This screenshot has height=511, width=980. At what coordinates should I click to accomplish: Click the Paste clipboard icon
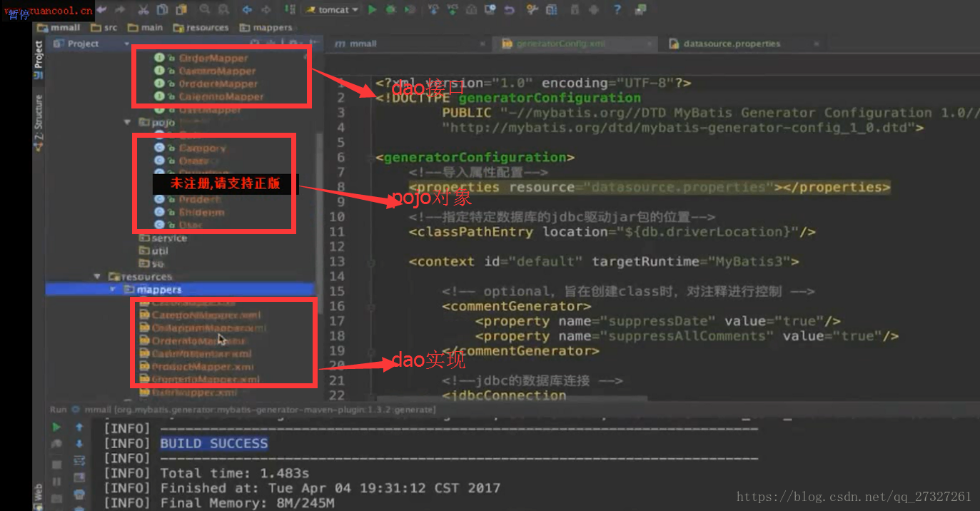(x=181, y=10)
